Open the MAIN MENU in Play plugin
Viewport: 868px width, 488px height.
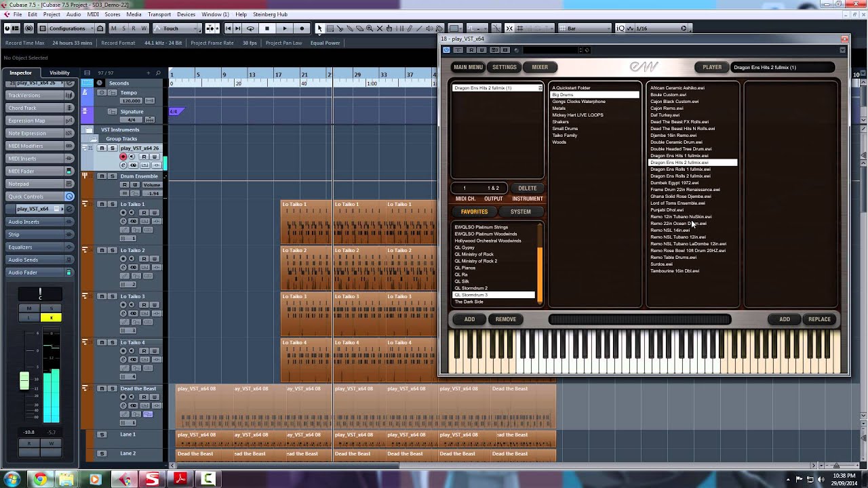469,67
